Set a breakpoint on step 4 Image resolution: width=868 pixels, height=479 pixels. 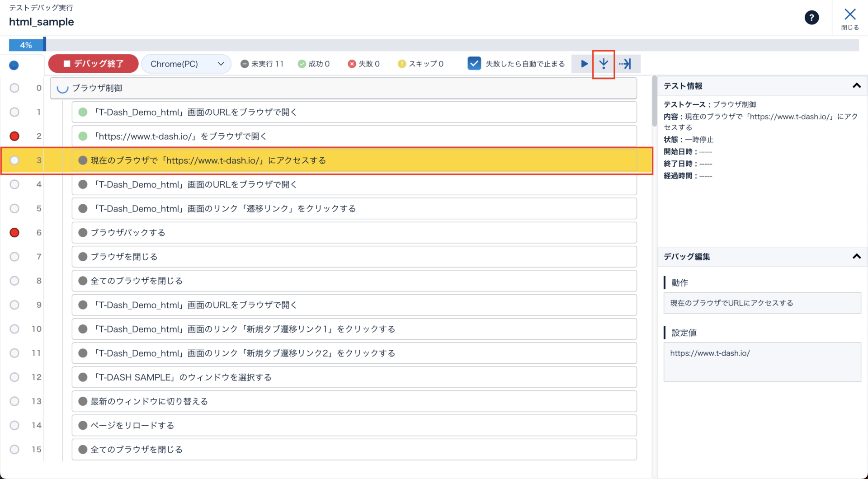click(x=14, y=184)
